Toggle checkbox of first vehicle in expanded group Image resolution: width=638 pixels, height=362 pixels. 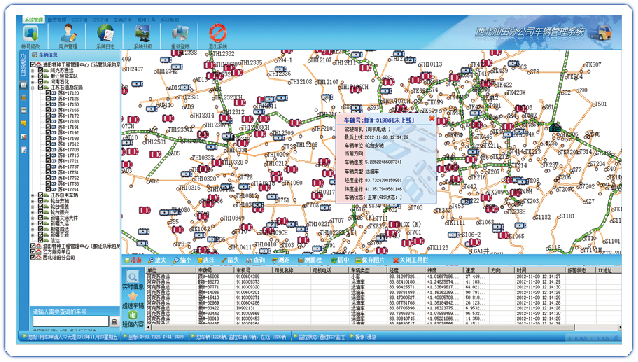coord(48,93)
